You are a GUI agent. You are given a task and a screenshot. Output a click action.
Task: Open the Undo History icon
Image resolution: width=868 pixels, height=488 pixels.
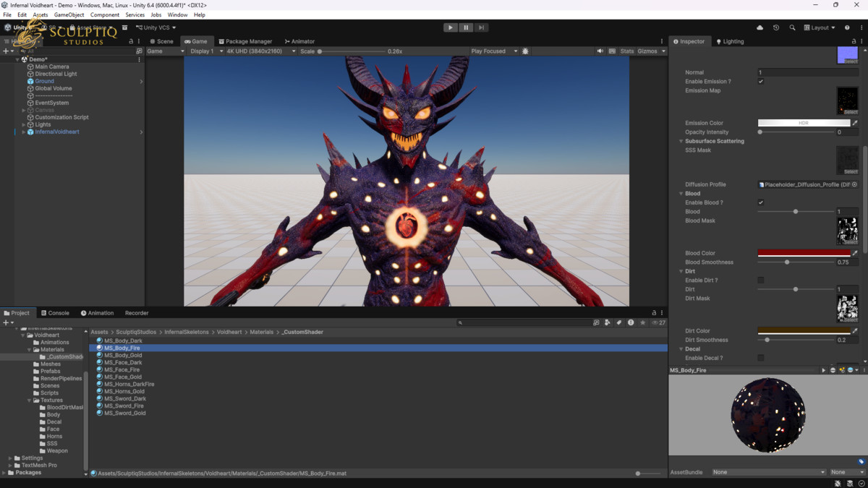pos(776,27)
